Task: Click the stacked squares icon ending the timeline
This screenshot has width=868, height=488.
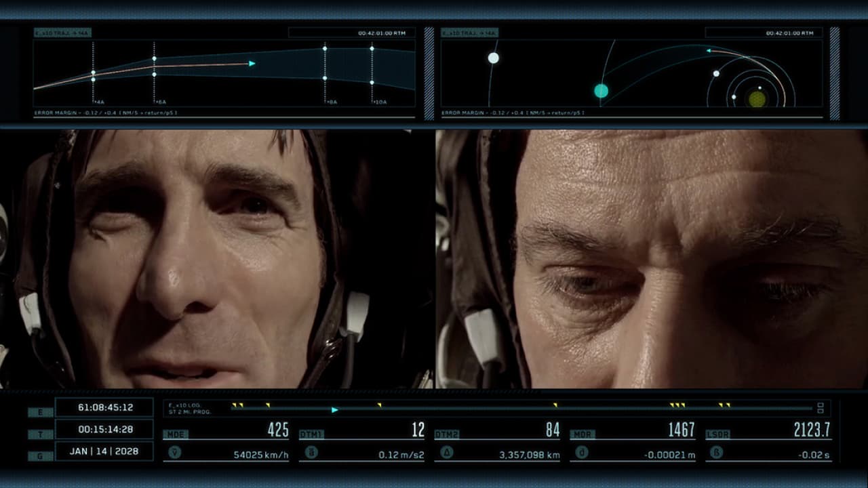Action: coord(821,407)
